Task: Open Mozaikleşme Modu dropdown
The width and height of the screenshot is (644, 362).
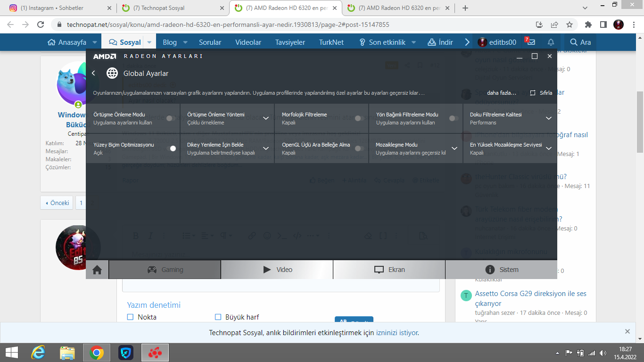Action: tap(454, 148)
